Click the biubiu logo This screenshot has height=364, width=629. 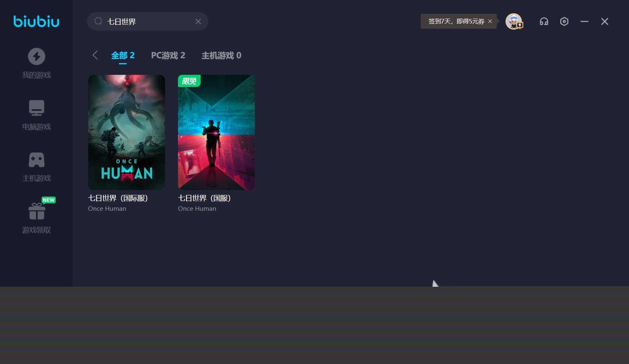pos(36,21)
